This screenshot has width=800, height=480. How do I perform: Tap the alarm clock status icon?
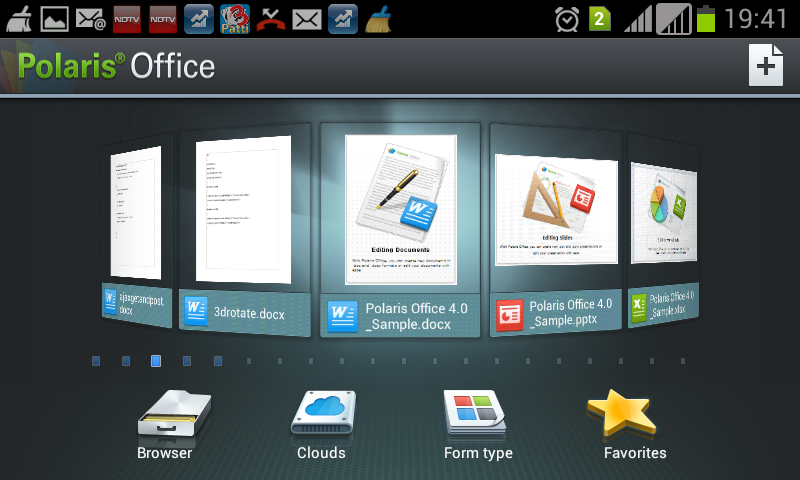tap(567, 20)
